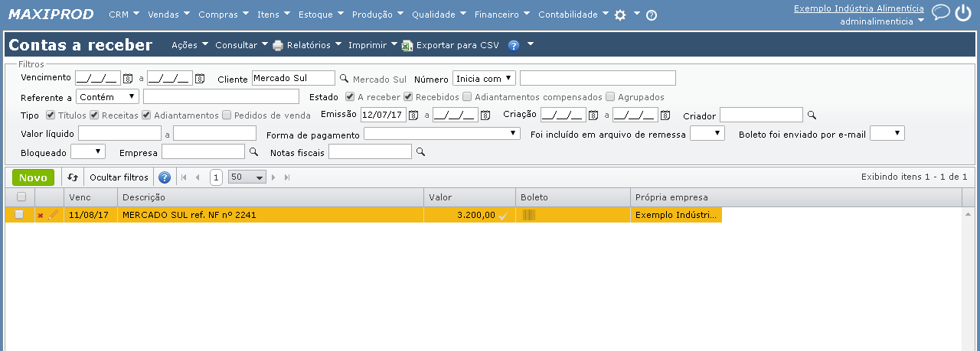Open calendar for Vencimento start date
The image size is (980, 351).
tap(128, 78)
